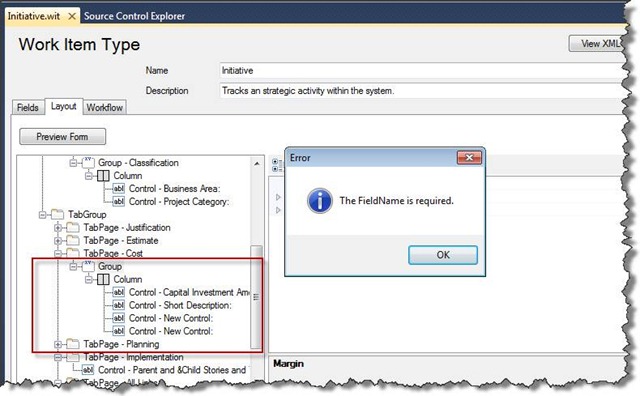640x396 pixels.
Task: Select the Business Area control icon
Action: 118,189
